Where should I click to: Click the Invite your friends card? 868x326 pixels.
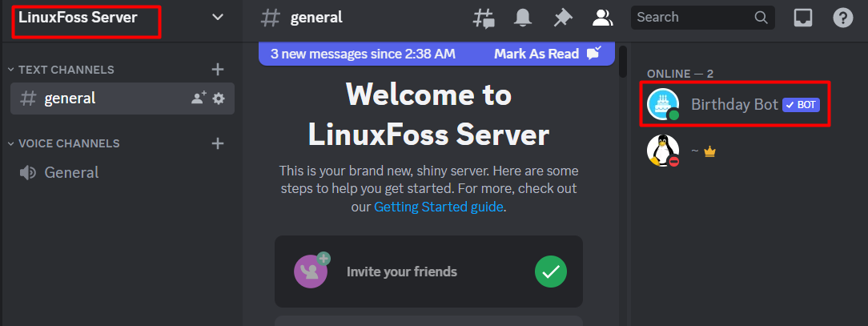tap(428, 272)
